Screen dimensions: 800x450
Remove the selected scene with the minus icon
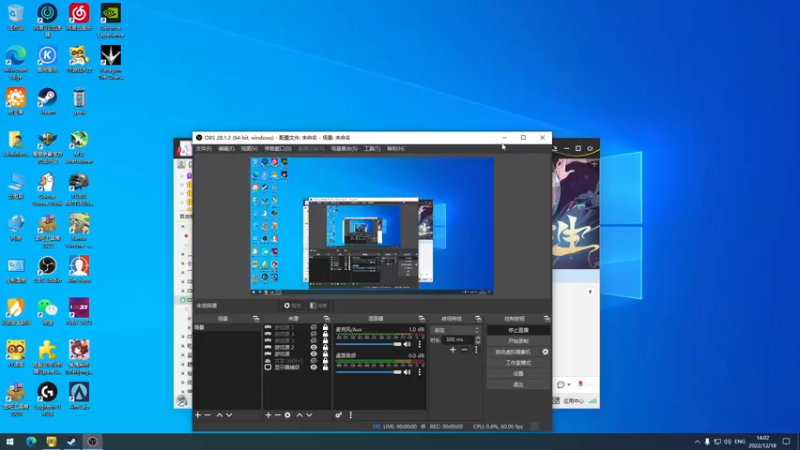click(x=208, y=415)
